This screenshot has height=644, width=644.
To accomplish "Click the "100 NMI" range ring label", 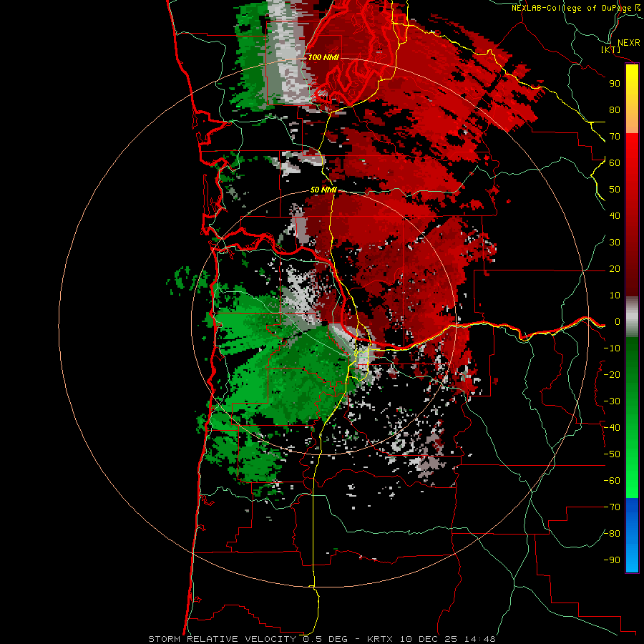I will (x=323, y=57).
